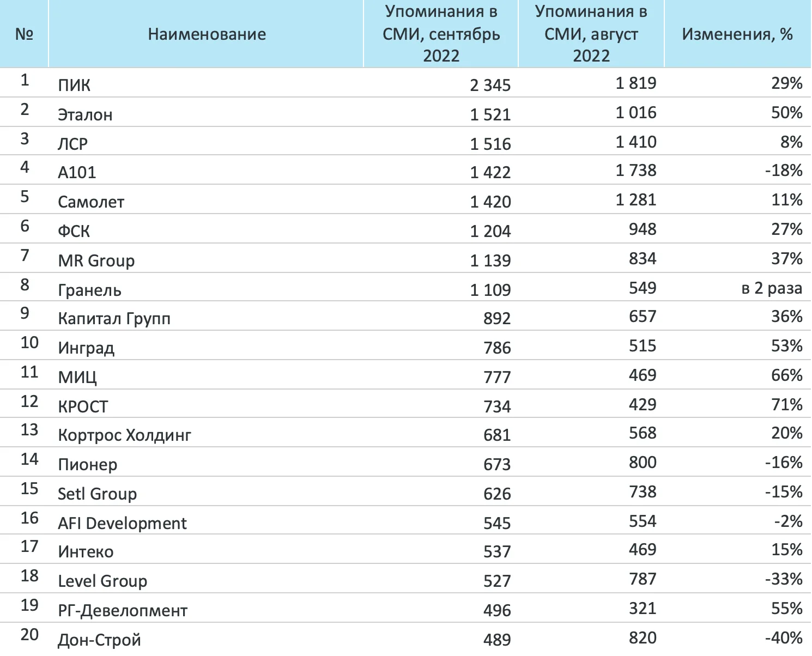Select the 'Level Group' cell
Viewport: 812px width, 656px height.
pos(102,581)
